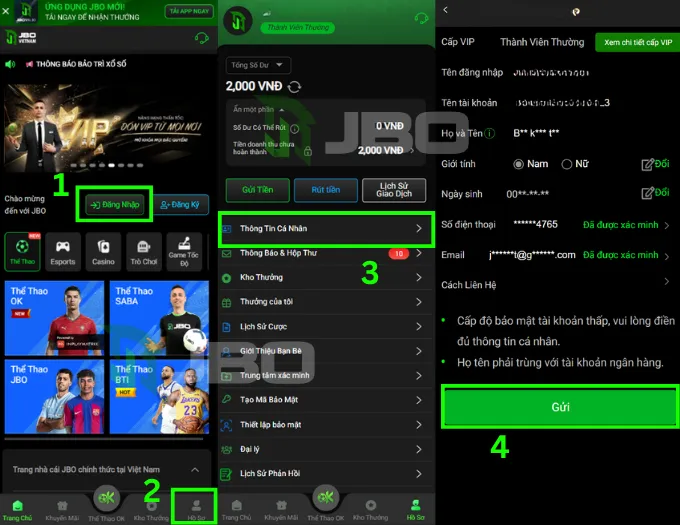Tap the Tạo Mã Bảo Mật key icon
The height and width of the screenshot is (525, 680).
point(226,400)
